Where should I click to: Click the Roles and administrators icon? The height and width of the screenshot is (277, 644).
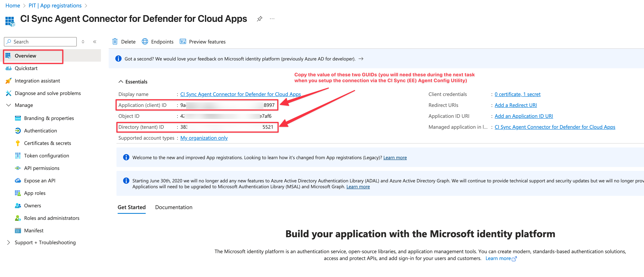tap(18, 218)
